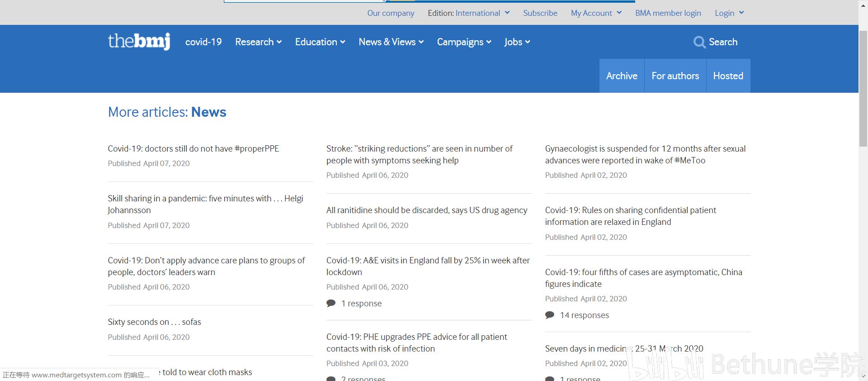868x381 pixels.
Task: Click the BMJ logo
Action: (x=139, y=41)
